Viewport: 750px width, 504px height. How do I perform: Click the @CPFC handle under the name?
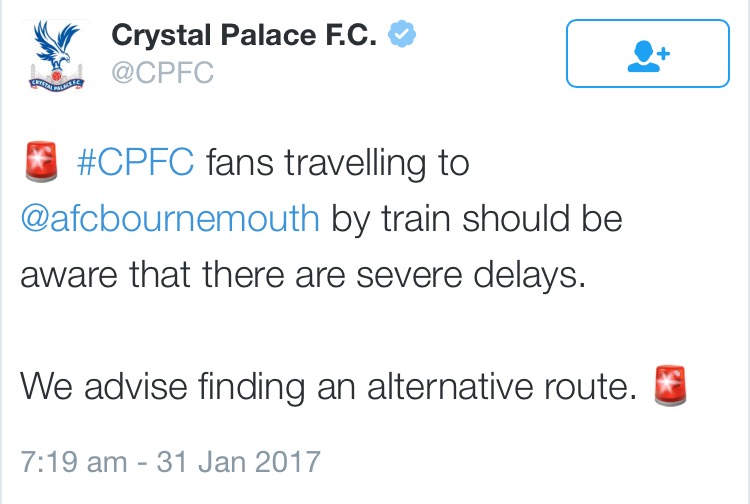click(162, 73)
